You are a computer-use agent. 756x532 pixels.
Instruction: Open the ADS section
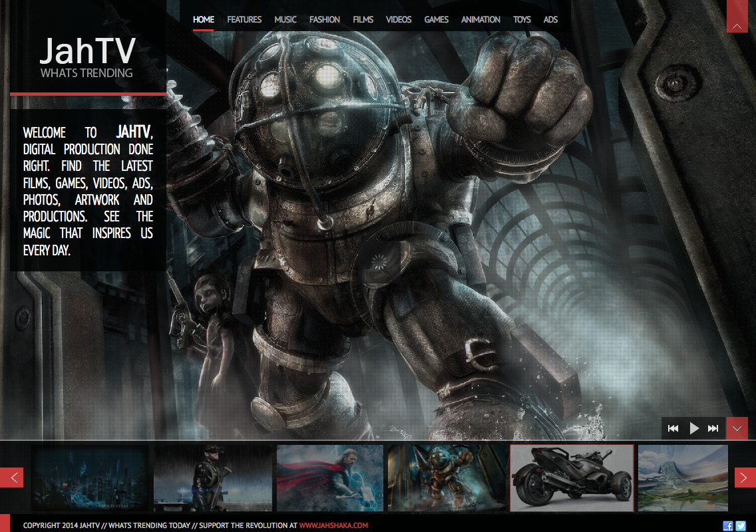[x=550, y=20]
